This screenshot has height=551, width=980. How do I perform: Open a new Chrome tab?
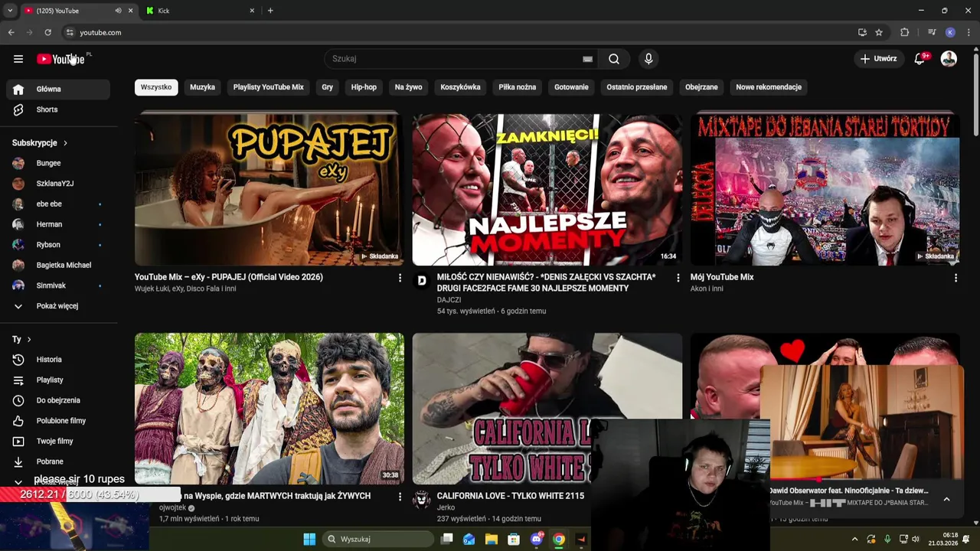(270, 11)
